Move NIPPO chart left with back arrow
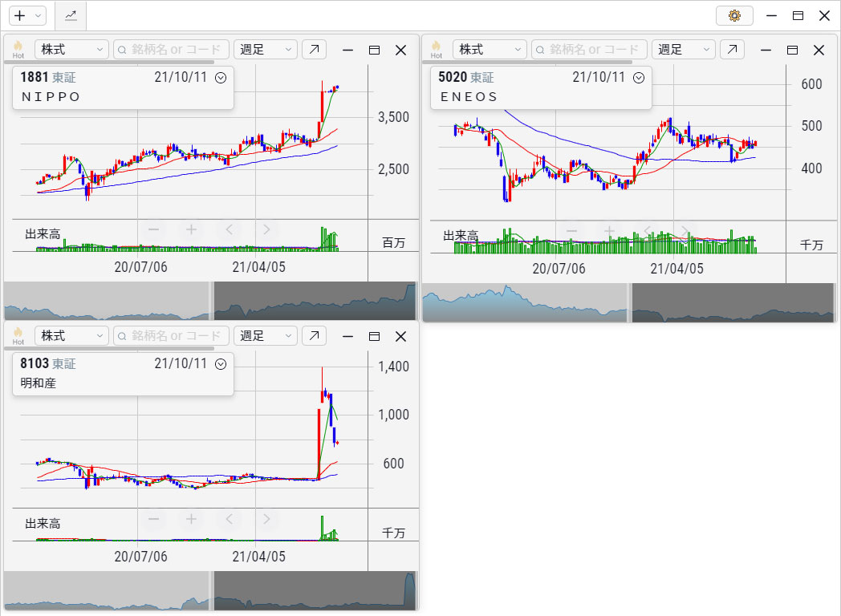The height and width of the screenshot is (616, 841). point(229,229)
